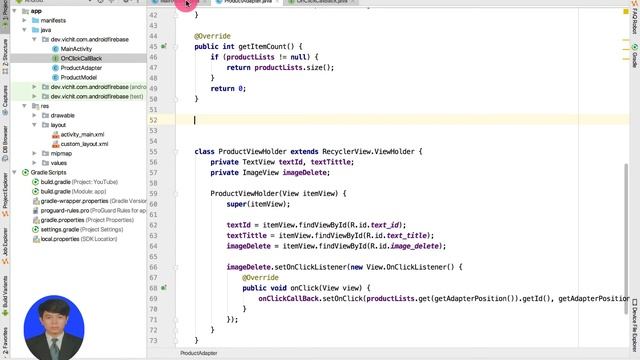Open the 1: Project tool window
This screenshot has width=640, height=360.
[x=5, y=14]
